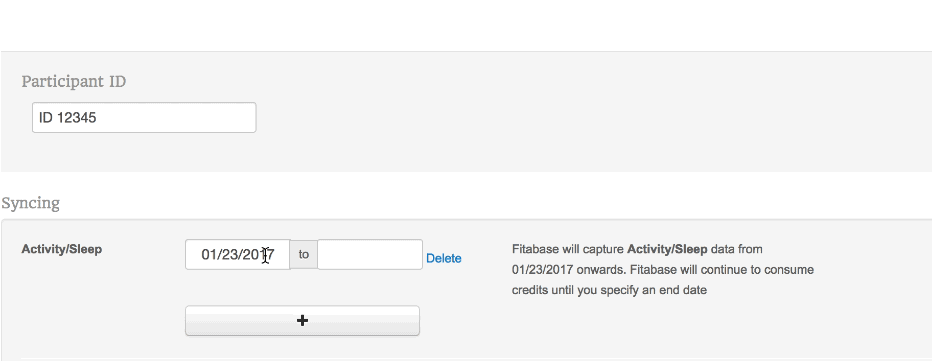
Task: Select the 01/23/2017 start date field
Action: pyautogui.click(x=238, y=255)
